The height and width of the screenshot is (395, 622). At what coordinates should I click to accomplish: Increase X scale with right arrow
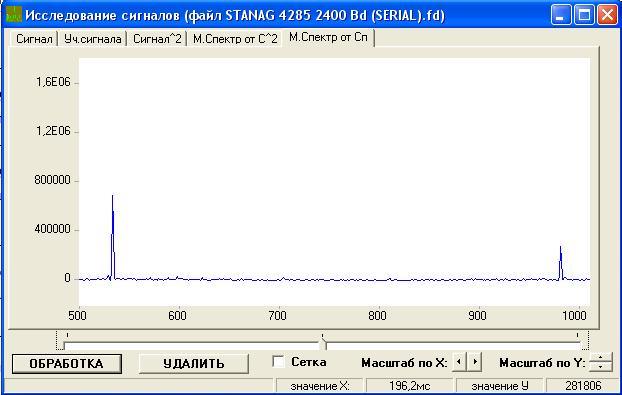(x=474, y=362)
